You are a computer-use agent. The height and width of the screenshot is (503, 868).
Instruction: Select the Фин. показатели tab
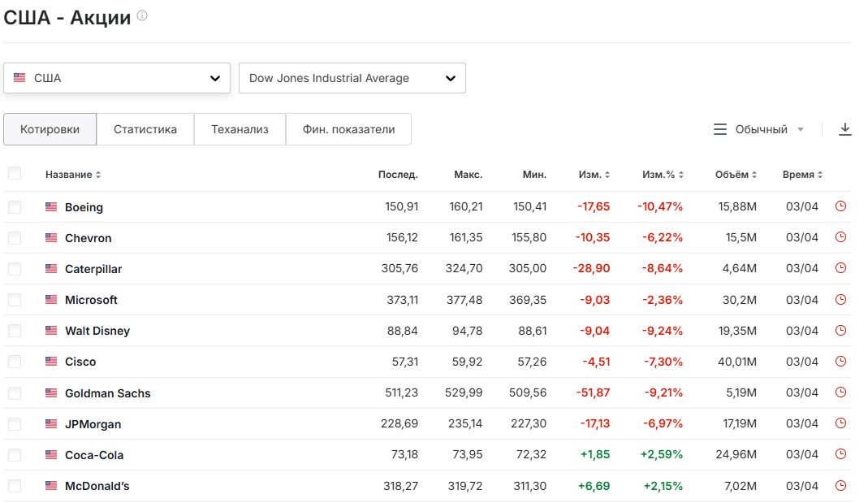click(x=348, y=129)
